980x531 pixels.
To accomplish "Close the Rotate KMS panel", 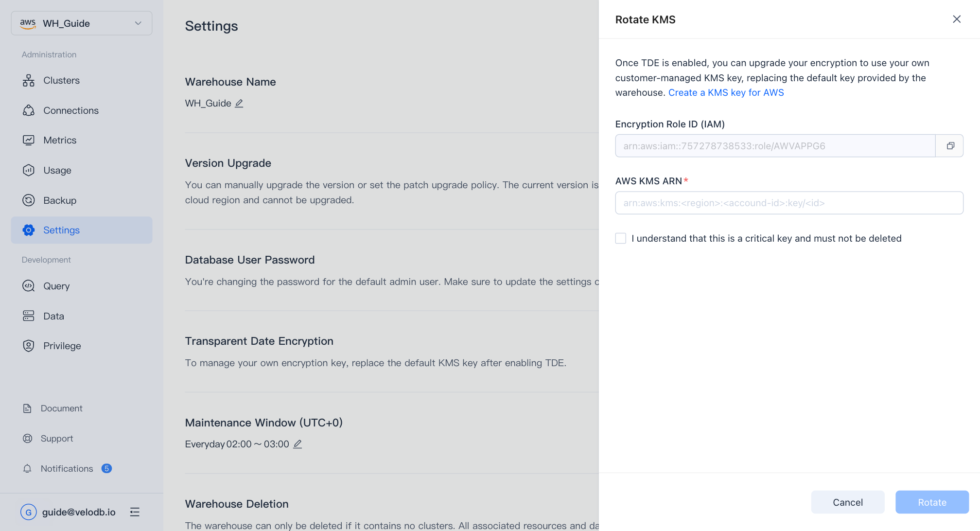I will coord(956,19).
